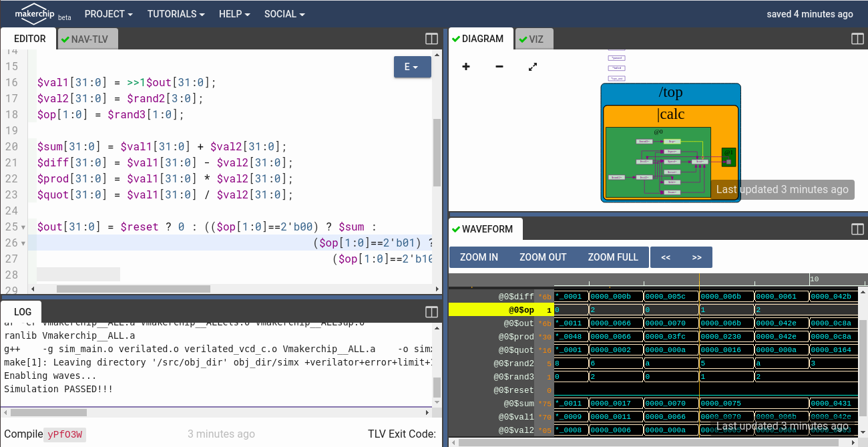Click the editor horizontal scrollbar
868x447 pixels.
133,289
